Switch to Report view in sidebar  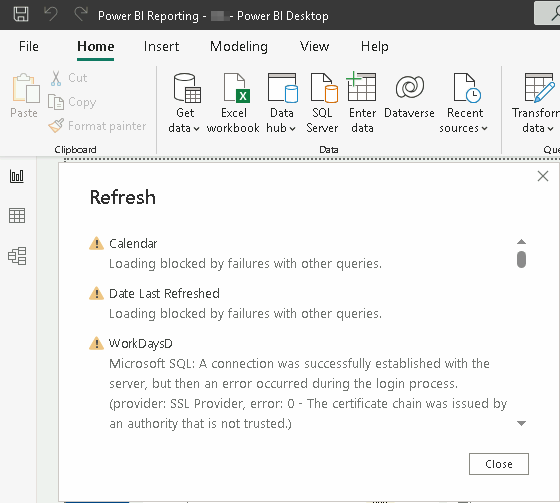[x=17, y=176]
